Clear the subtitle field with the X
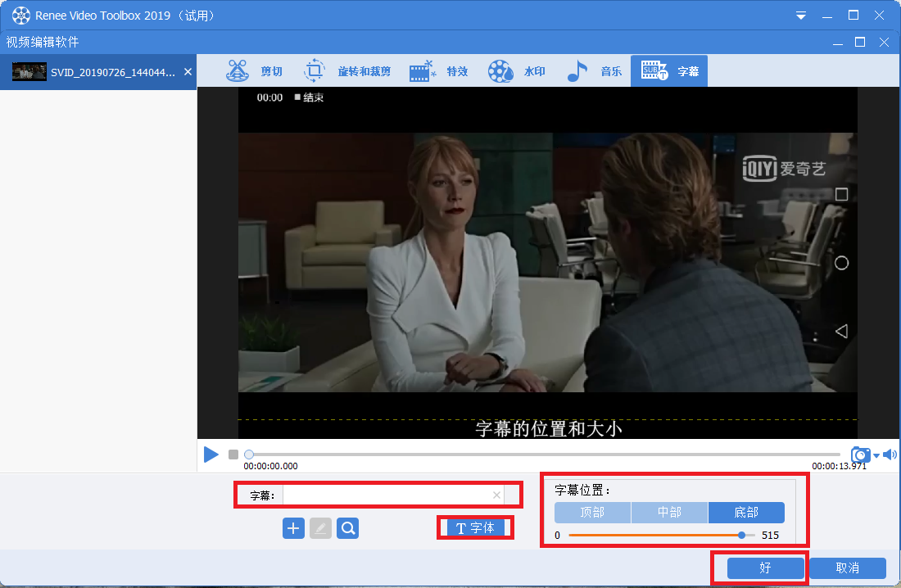901x588 pixels. click(x=497, y=495)
